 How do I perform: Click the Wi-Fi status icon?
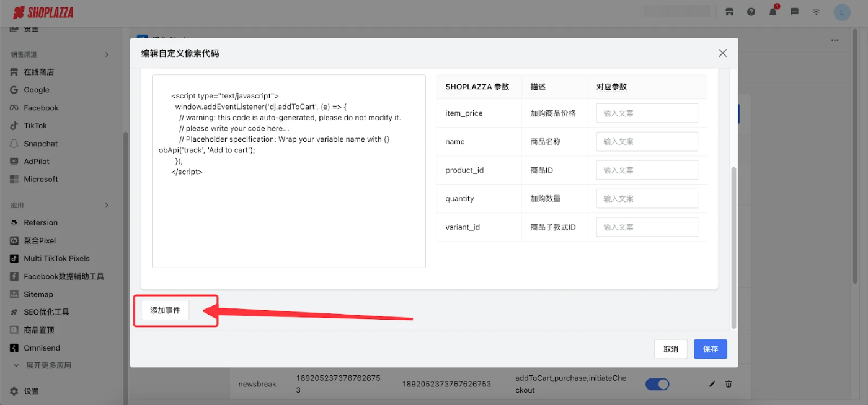click(x=817, y=12)
